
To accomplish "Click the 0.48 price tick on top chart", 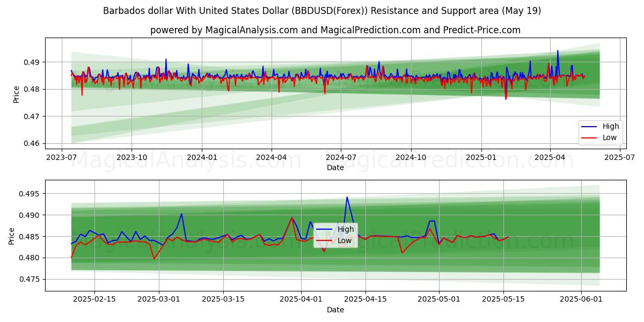I will (x=33, y=89).
